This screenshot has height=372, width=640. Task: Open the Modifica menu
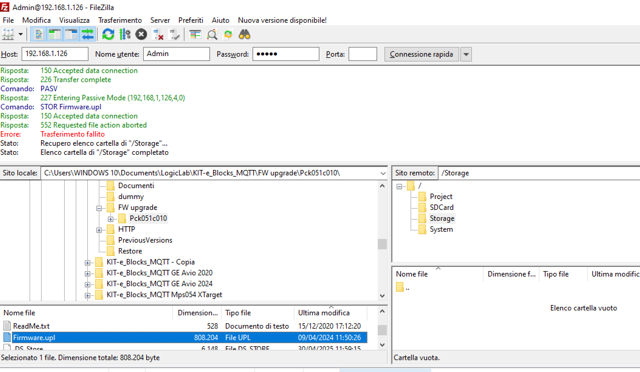(x=36, y=20)
